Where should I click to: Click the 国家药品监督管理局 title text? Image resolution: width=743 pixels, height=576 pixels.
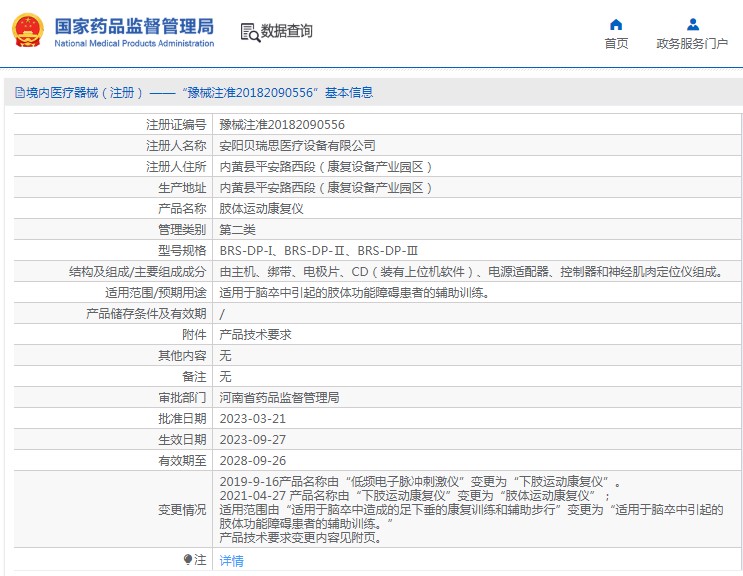(x=134, y=26)
